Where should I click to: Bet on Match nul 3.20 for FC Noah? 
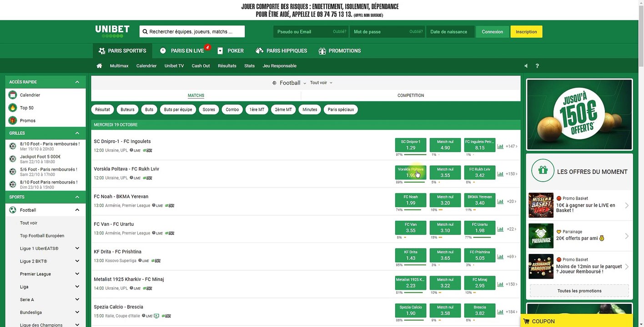[x=445, y=200]
